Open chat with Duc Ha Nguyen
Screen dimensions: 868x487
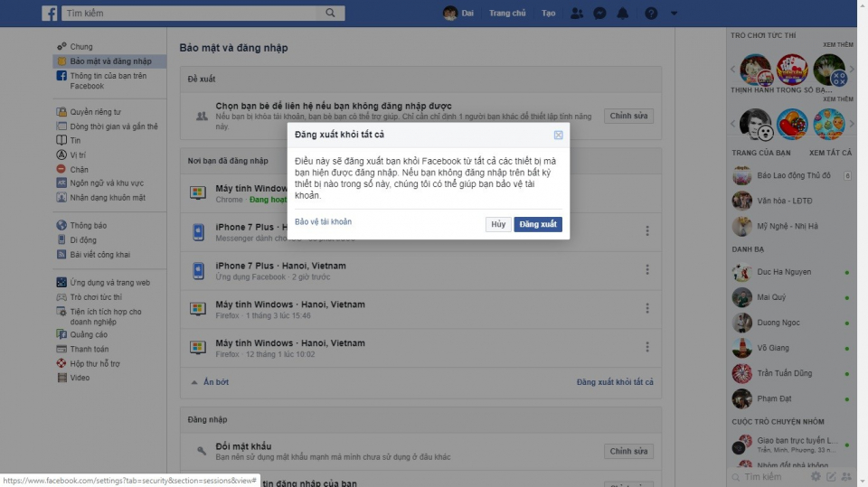783,272
